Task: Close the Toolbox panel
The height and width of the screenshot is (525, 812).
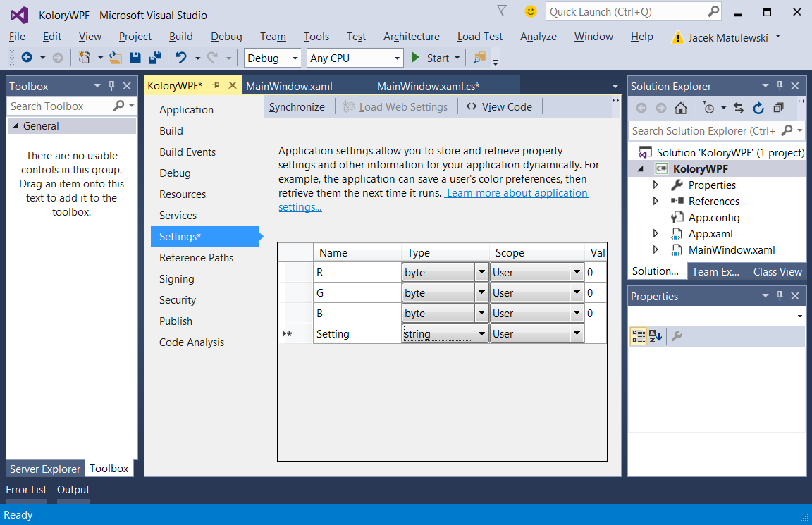Action: tap(127, 86)
